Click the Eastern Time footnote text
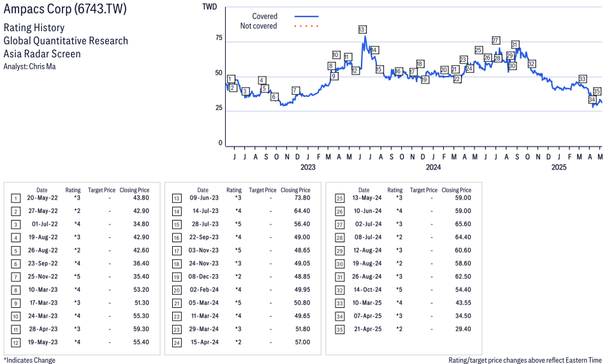The image size is (609, 364). tap(583, 360)
